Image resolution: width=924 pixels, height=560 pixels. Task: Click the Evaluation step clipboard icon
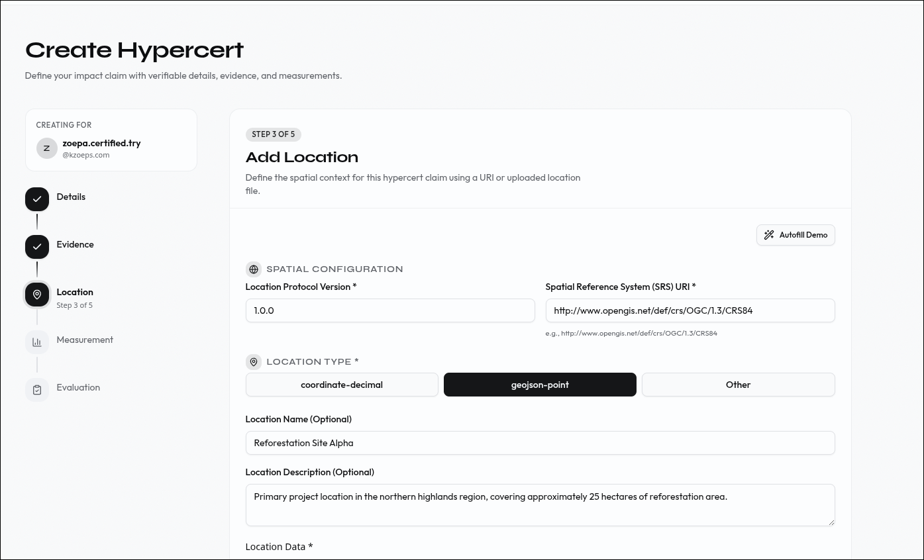pyautogui.click(x=37, y=390)
